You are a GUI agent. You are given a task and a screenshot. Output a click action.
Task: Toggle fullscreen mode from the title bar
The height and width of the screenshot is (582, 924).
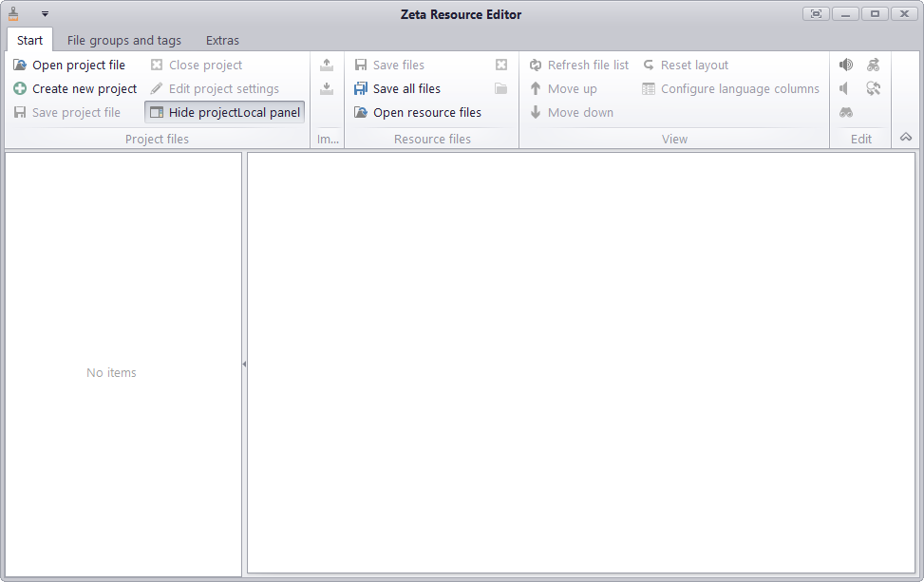point(815,13)
